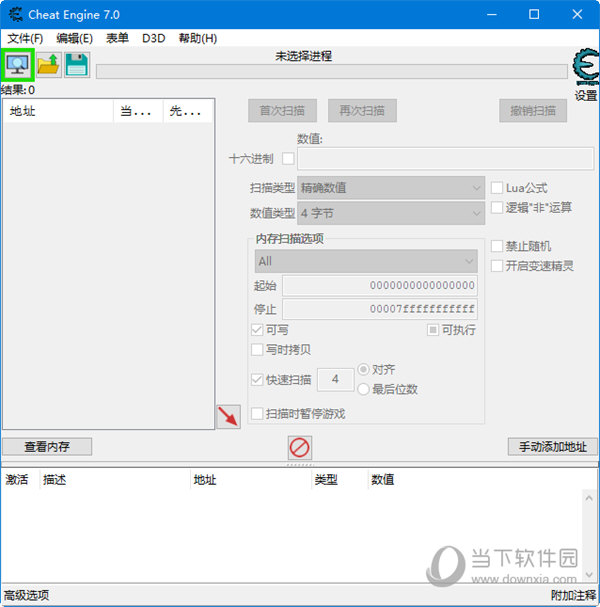Viewport: 600px width, 607px height.
Task: Click the splitter grip above address table
Action: tap(300, 464)
